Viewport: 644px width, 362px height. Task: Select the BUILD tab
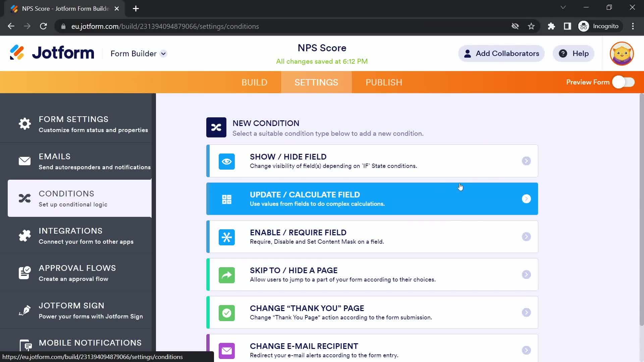click(x=254, y=82)
